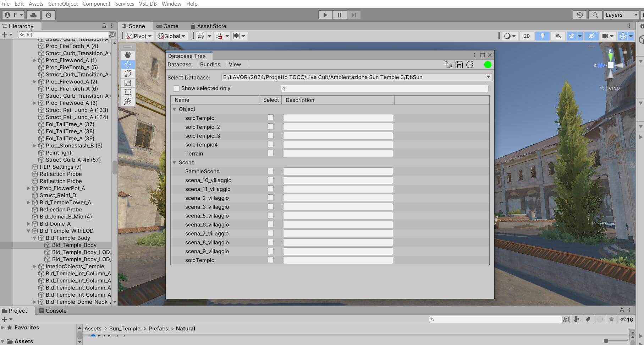Image resolution: width=644 pixels, height=345 pixels.
Task: Tick the SampleScene select checkbox
Action: pyautogui.click(x=270, y=171)
